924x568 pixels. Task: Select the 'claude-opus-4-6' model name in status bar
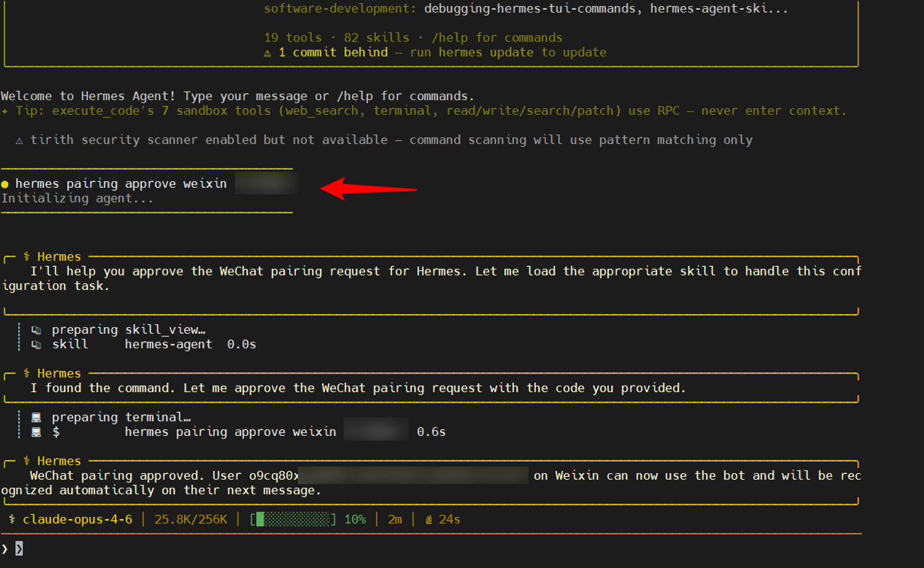click(78, 520)
